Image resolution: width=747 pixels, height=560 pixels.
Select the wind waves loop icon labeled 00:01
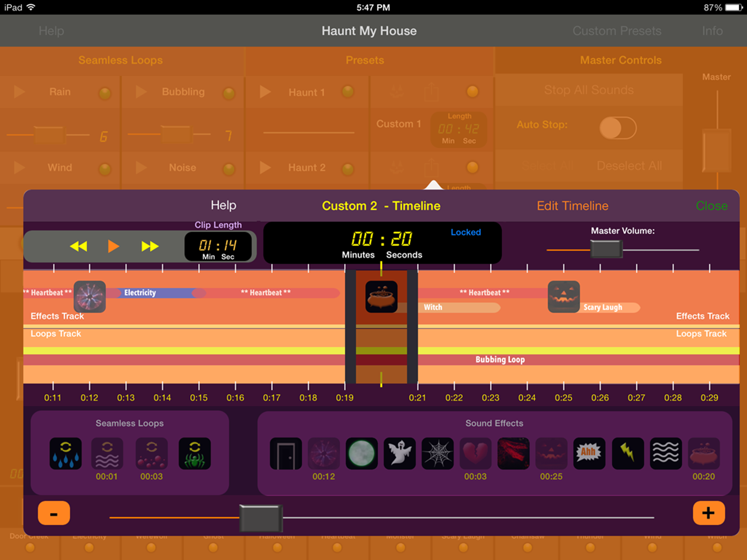(107, 453)
